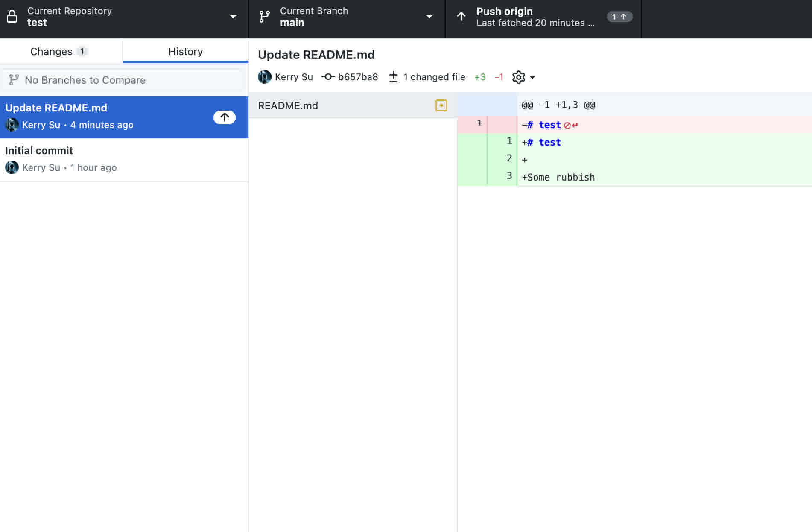Switch to the Changes tab

61,51
